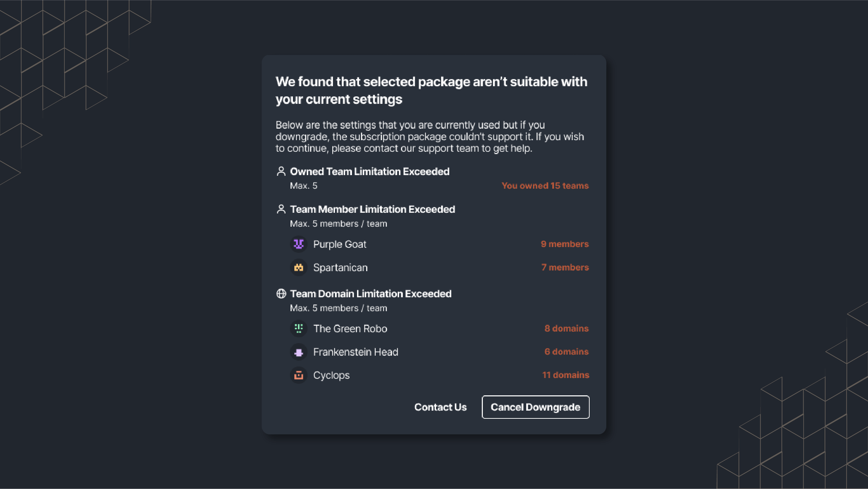Click the person icon beside Team Member Limitation
The width and height of the screenshot is (868, 489).
pyautogui.click(x=281, y=209)
